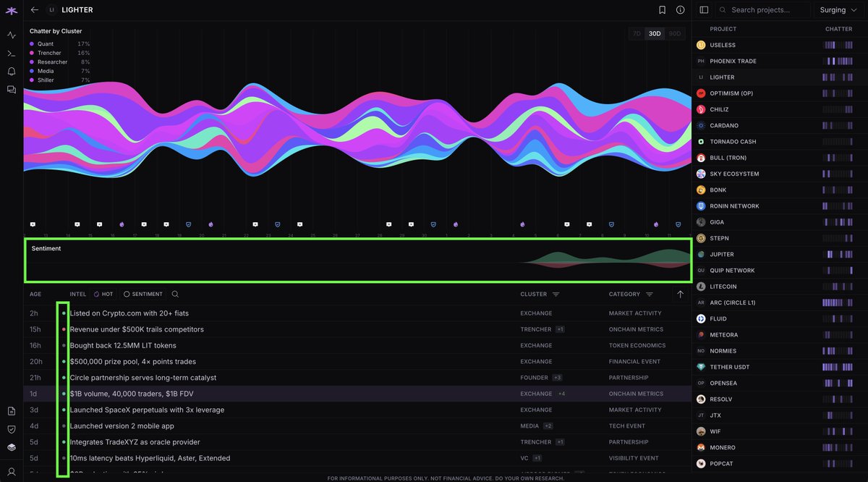Expand the +1 badge beside VC cluster
Image resolution: width=868 pixels, height=482 pixels.
(x=537, y=458)
